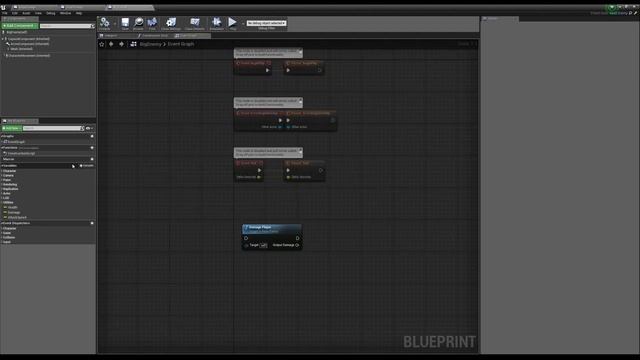Select the disabled Event Tick node
The image size is (640, 360).
click(x=249, y=170)
